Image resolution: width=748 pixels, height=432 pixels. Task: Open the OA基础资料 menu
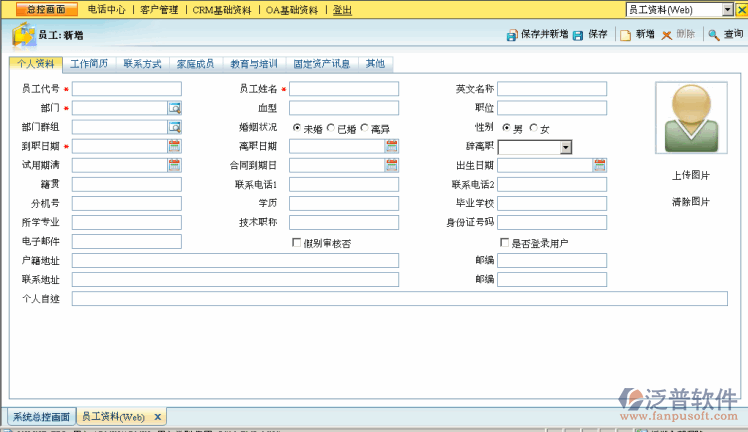point(291,10)
